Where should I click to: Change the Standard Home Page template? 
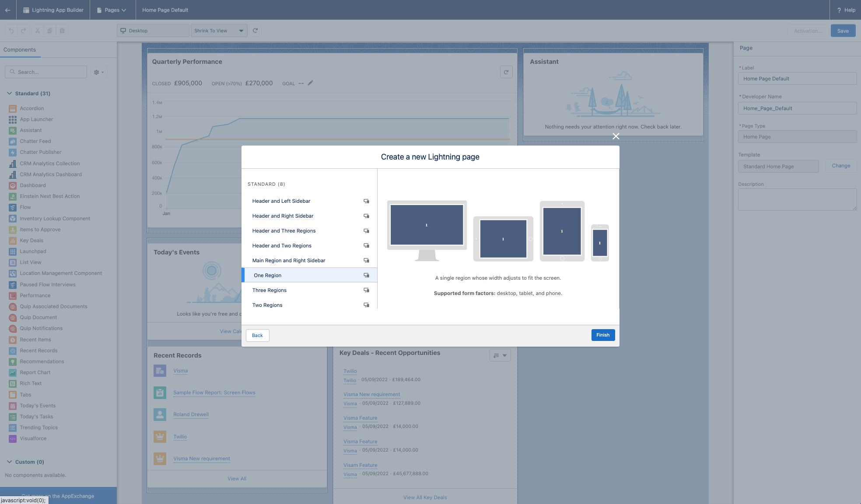point(840,166)
